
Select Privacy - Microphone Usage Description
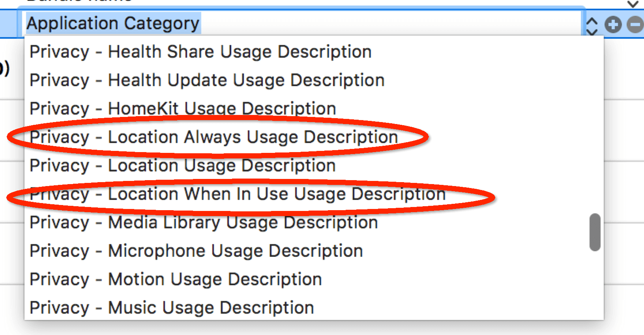(x=196, y=251)
